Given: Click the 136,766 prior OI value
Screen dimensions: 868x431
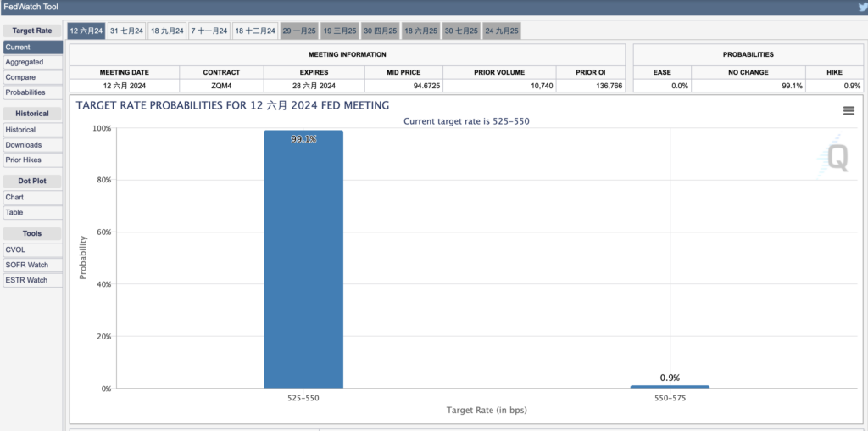Looking at the screenshot, I should pyautogui.click(x=591, y=86).
